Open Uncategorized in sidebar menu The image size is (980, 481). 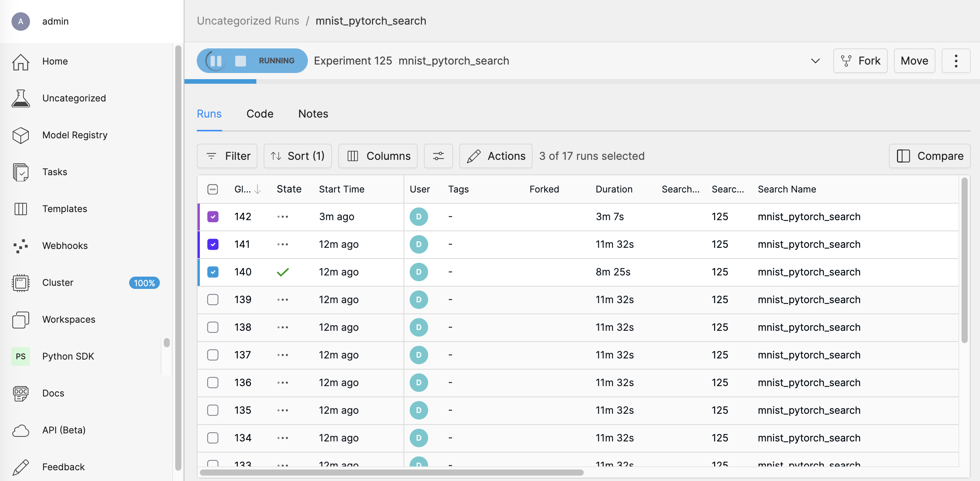74,98
